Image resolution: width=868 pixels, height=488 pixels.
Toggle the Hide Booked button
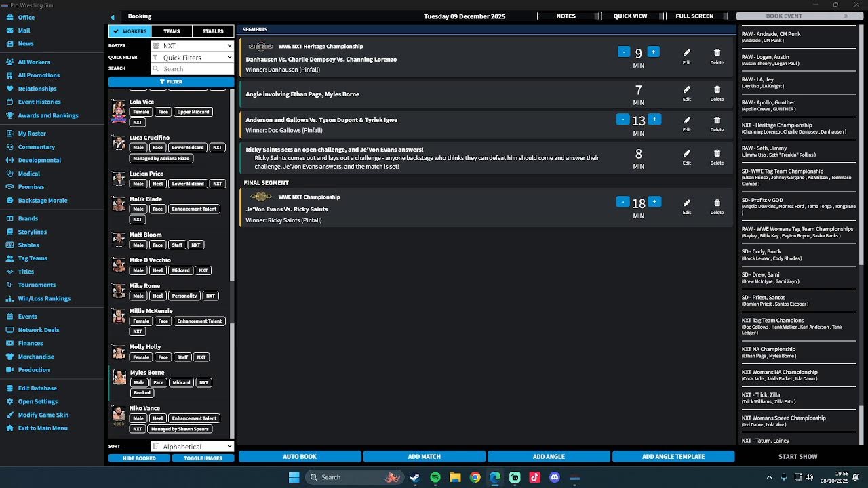point(139,458)
